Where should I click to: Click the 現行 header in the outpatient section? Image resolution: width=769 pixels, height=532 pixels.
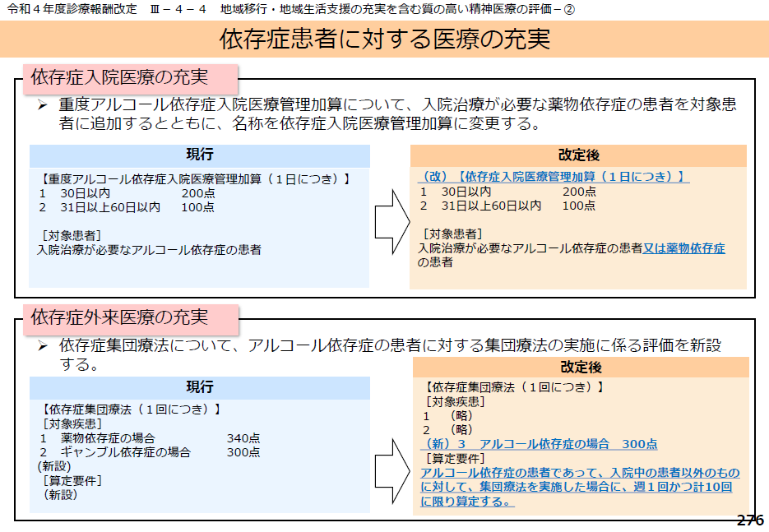pyautogui.click(x=199, y=387)
